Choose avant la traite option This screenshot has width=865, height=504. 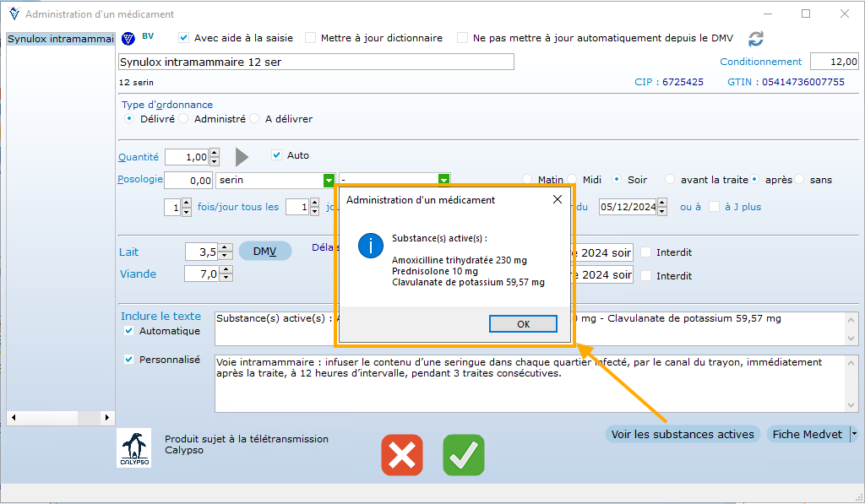coord(670,179)
